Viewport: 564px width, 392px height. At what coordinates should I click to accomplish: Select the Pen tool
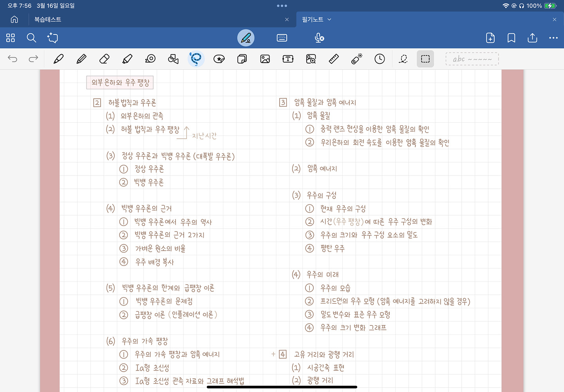[x=58, y=59]
